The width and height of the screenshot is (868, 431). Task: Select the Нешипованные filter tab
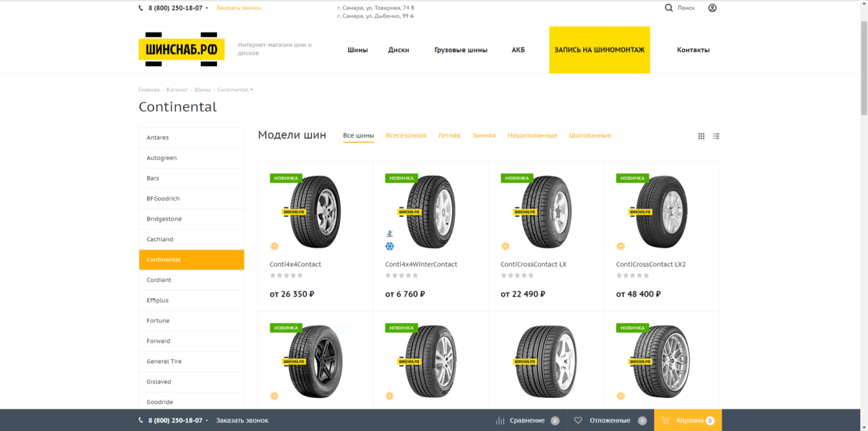[x=532, y=135]
